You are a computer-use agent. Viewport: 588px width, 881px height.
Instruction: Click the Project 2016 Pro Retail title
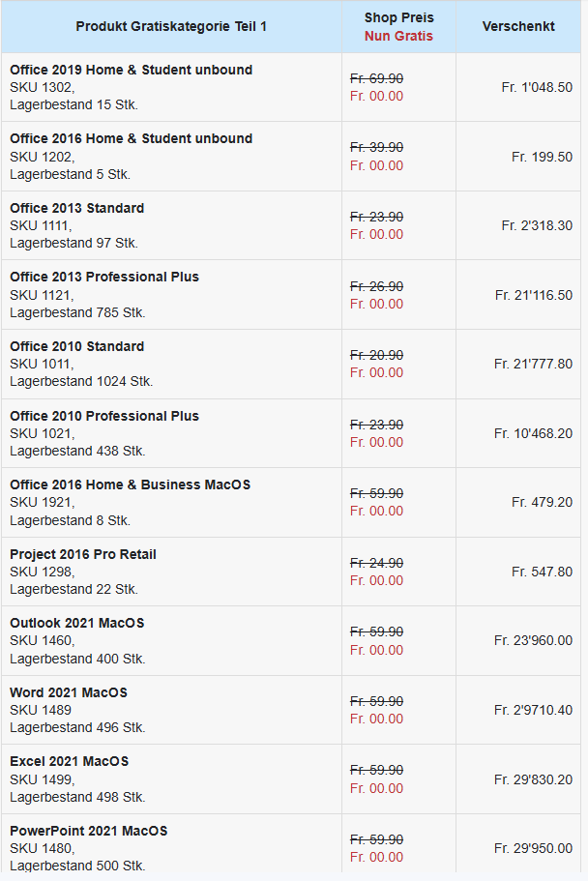[83, 554]
